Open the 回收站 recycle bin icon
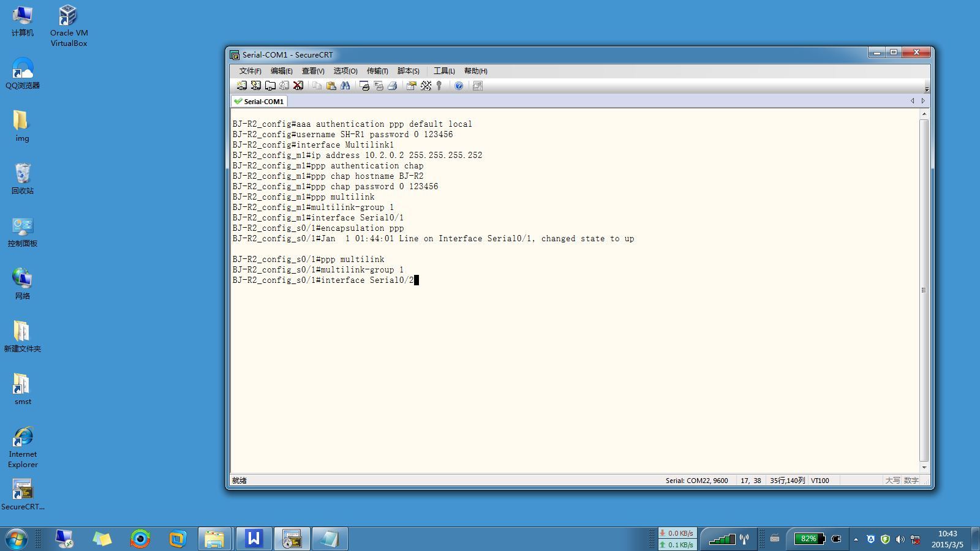The image size is (980, 551). (x=23, y=179)
